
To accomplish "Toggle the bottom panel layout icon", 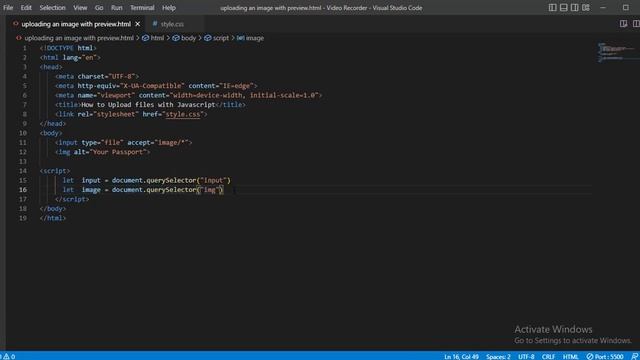I will point(563,7).
